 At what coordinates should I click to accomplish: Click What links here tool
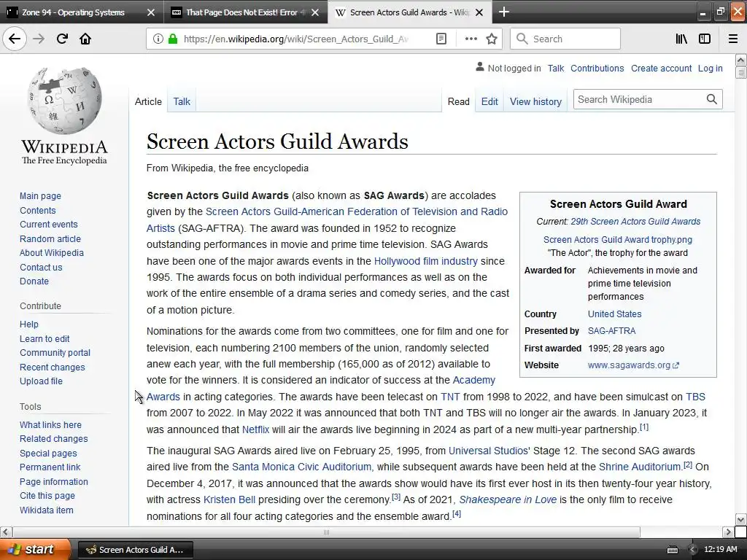[x=50, y=425]
